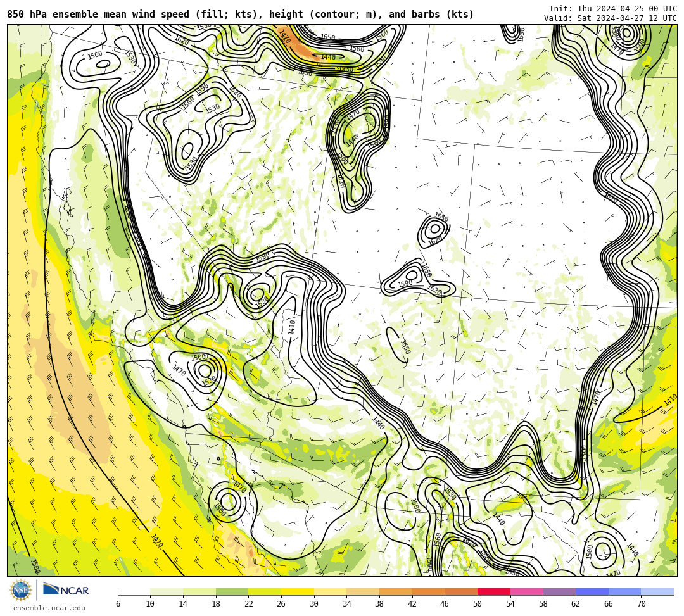
Task: Click the color bar tick label '22'
Action: [248, 604]
